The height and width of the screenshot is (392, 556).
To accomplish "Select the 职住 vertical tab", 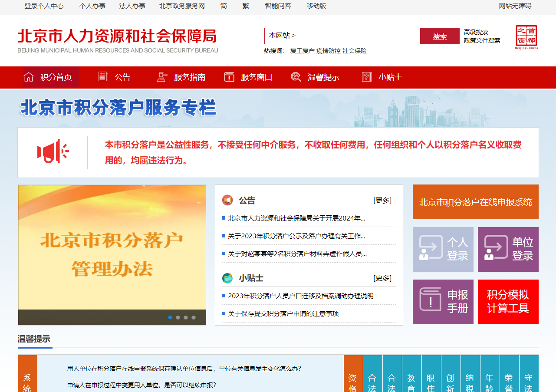I will point(431,374).
